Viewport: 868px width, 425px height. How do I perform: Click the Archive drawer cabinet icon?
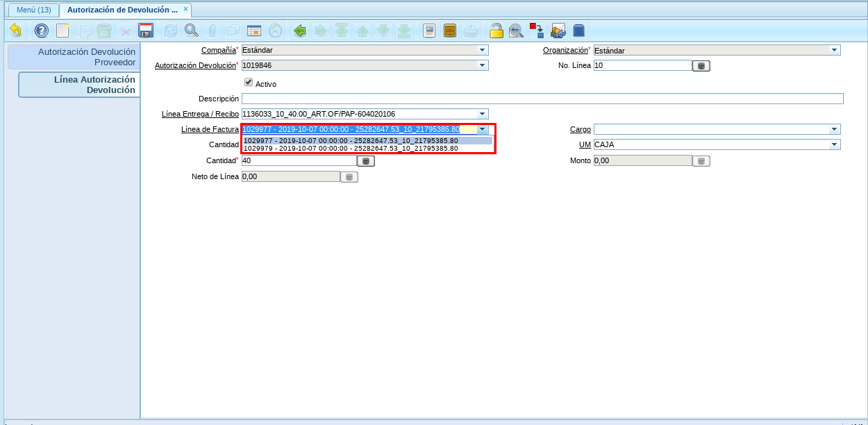pyautogui.click(x=450, y=31)
